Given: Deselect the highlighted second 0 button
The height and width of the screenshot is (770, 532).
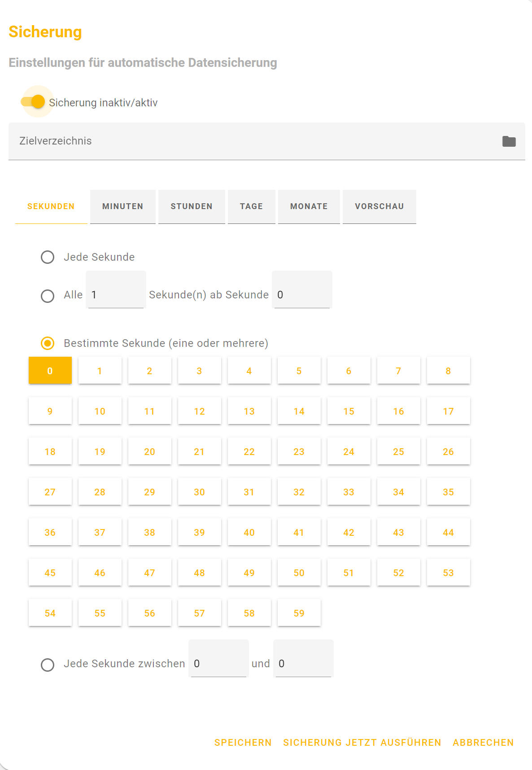Looking at the screenshot, I should tap(50, 371).
